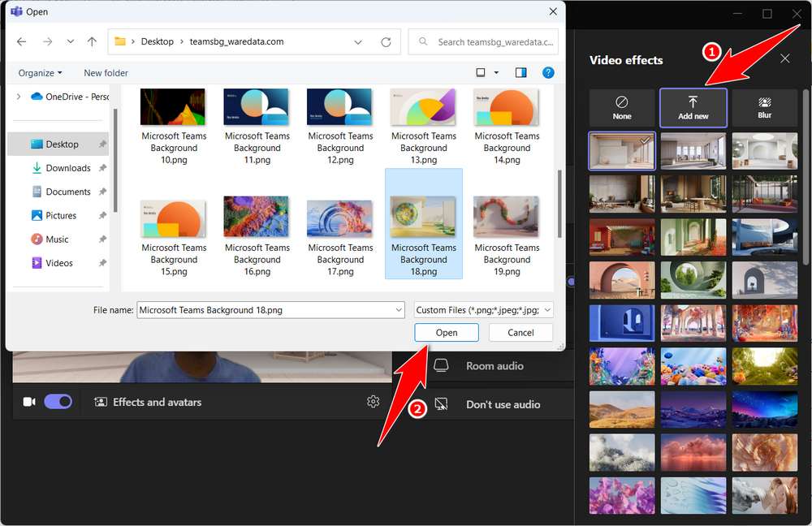Select the aurora night sky background

click(765, 409)
